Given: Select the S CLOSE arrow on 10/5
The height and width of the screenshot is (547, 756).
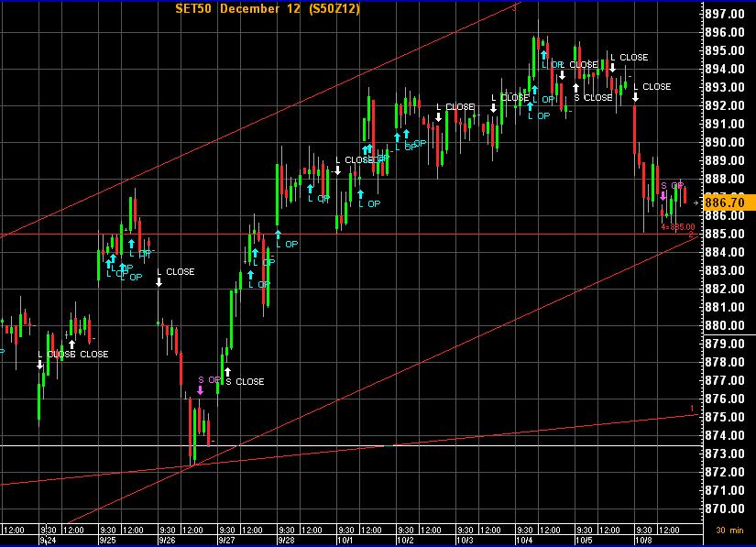Looking at the screenshot, I should pos(576,87).
